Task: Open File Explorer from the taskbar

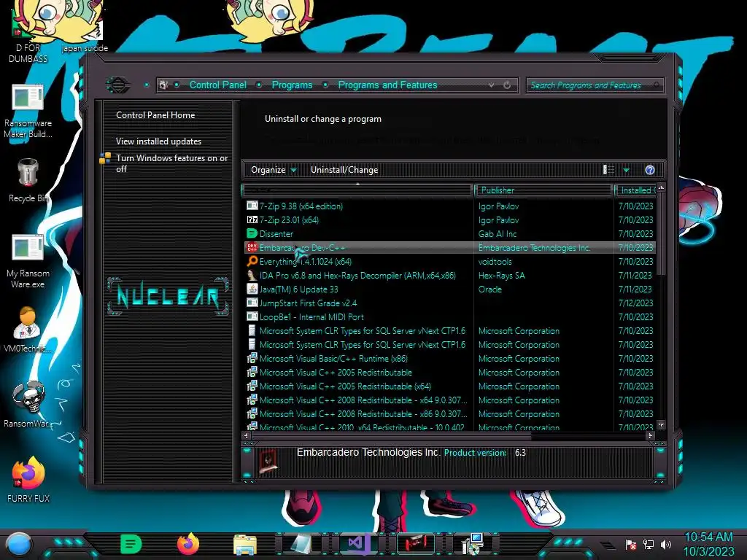Action: 245,545
